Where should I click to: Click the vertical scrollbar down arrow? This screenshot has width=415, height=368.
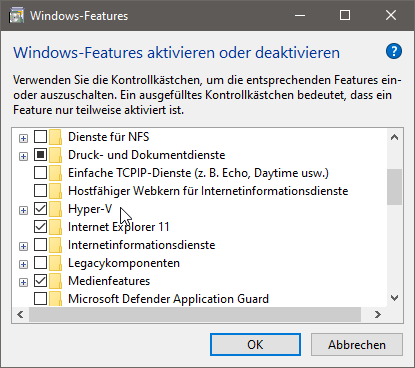click(x=395, y=298)
